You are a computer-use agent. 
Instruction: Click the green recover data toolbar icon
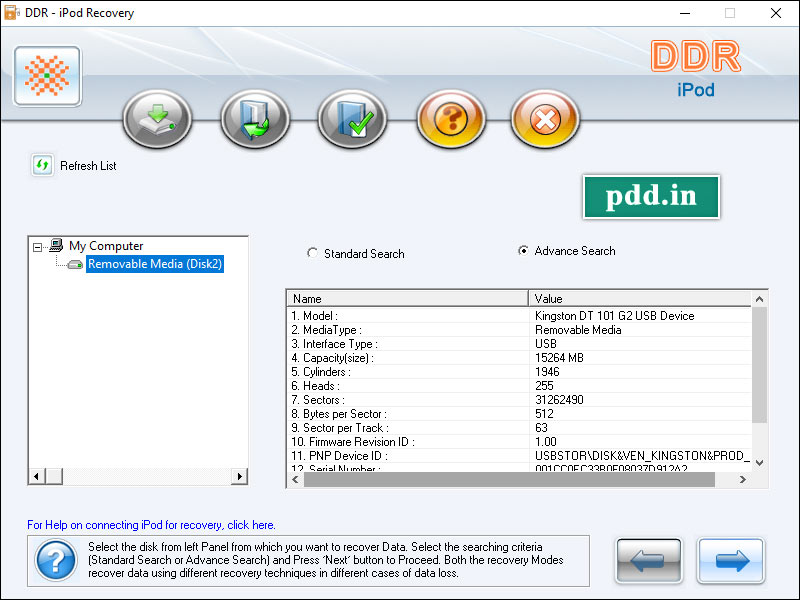click(156, 118)
